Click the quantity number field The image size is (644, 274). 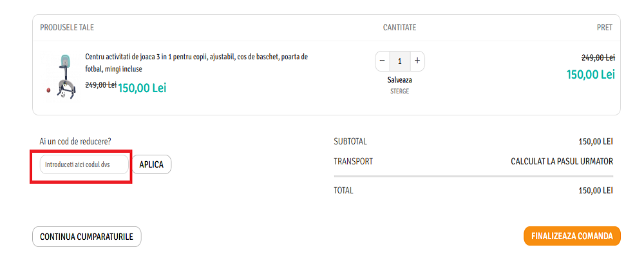click(400, 61)
